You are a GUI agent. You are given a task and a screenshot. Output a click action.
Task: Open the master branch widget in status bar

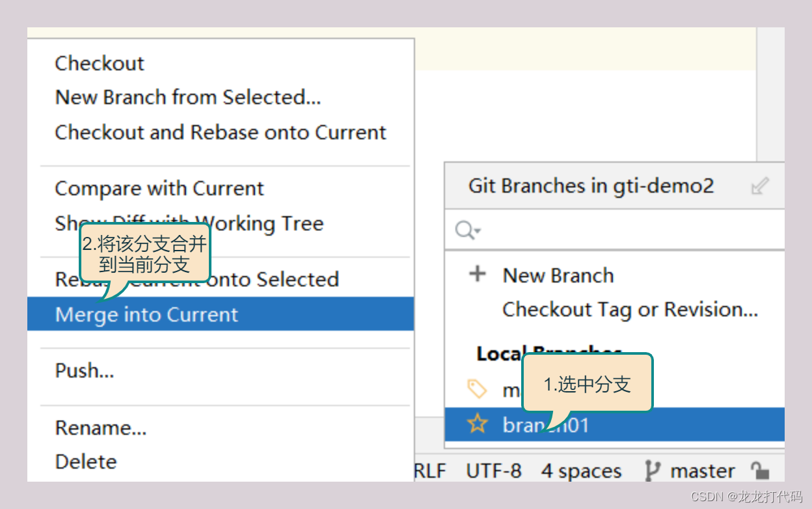[703, 471]
